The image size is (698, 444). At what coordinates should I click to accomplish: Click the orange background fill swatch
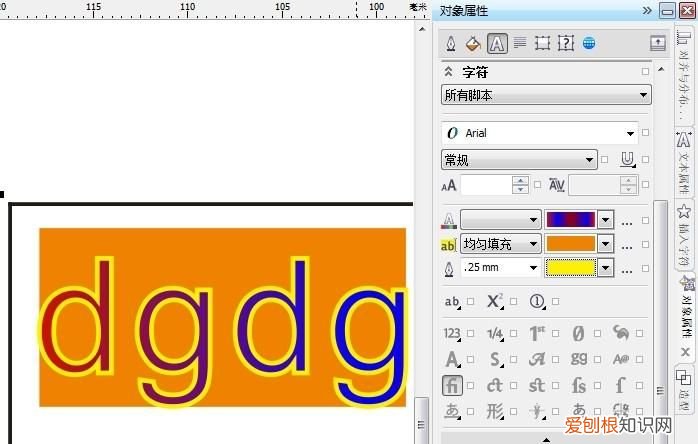571,244
